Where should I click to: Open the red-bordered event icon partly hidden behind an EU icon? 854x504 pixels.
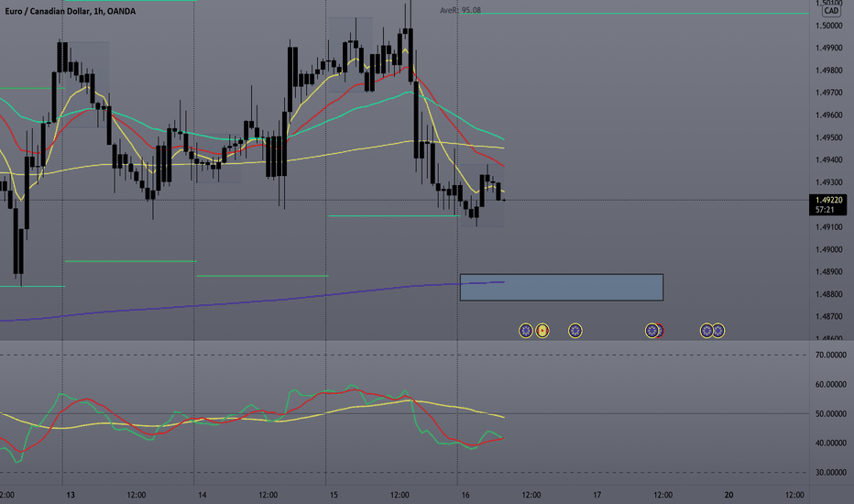pos(660,331)
